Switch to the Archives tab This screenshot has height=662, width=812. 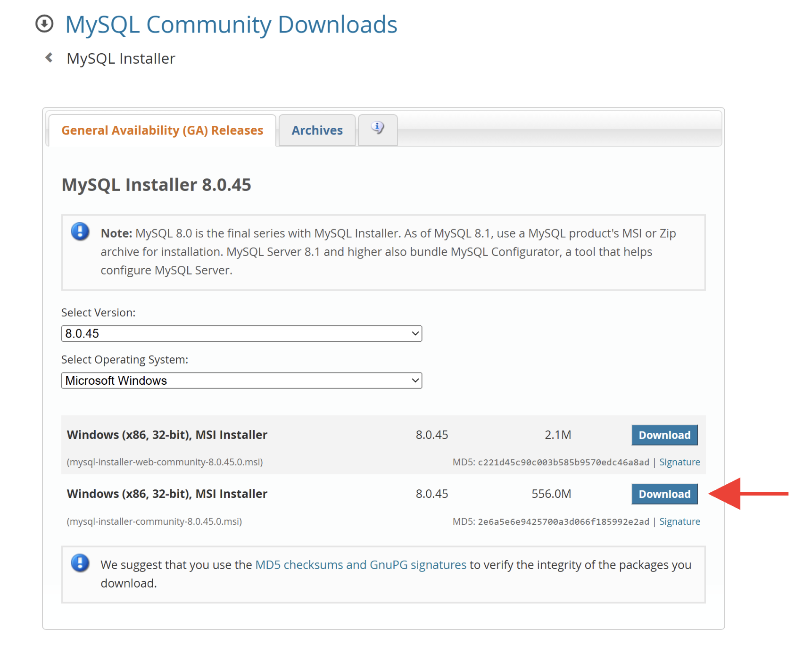(x=317, y=131)
